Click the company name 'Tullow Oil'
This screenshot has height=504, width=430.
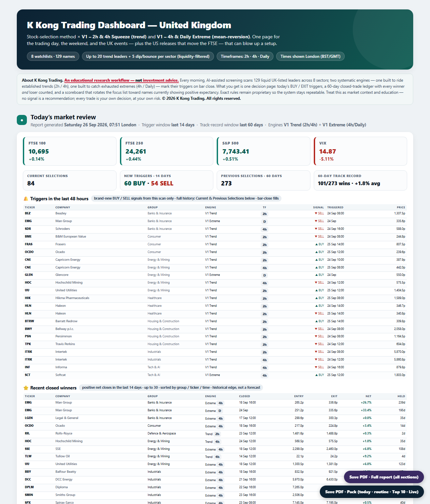click(x=62, y=456)
